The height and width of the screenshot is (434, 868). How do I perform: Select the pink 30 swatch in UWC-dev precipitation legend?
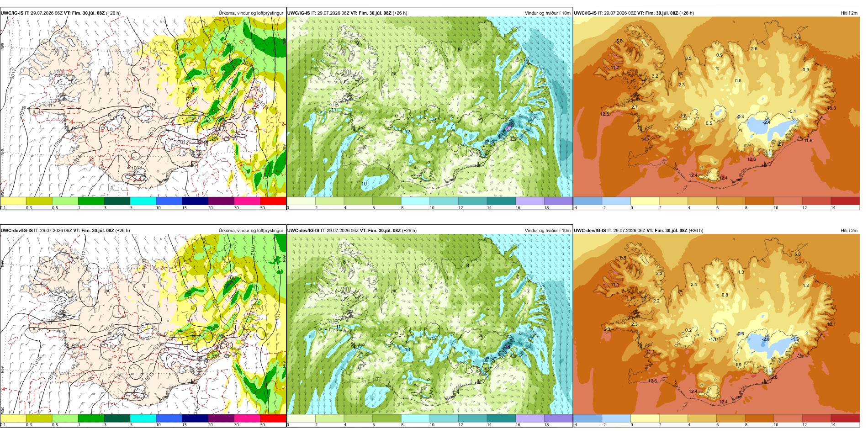point(247,418)
